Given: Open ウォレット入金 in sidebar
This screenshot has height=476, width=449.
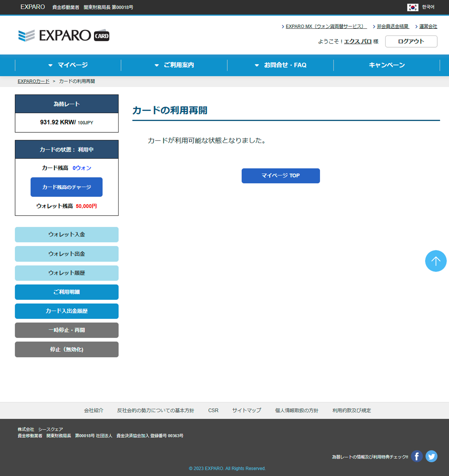Looking at the screenshot, I should (67, 234).
